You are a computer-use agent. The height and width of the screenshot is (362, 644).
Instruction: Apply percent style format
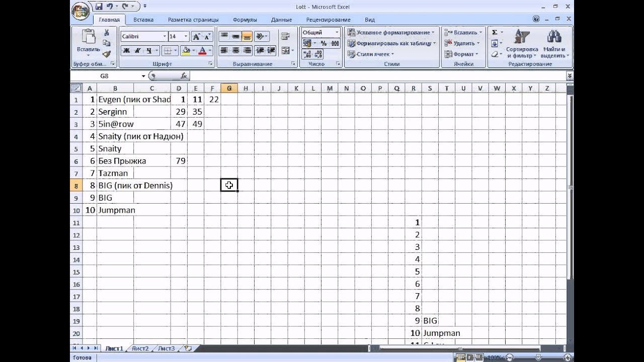324,44
